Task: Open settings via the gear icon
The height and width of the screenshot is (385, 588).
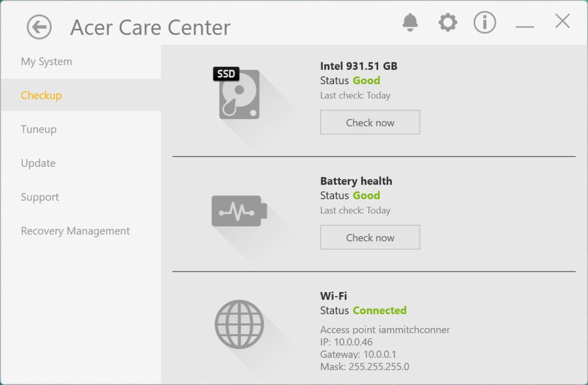Action: (x=448, y=23)
